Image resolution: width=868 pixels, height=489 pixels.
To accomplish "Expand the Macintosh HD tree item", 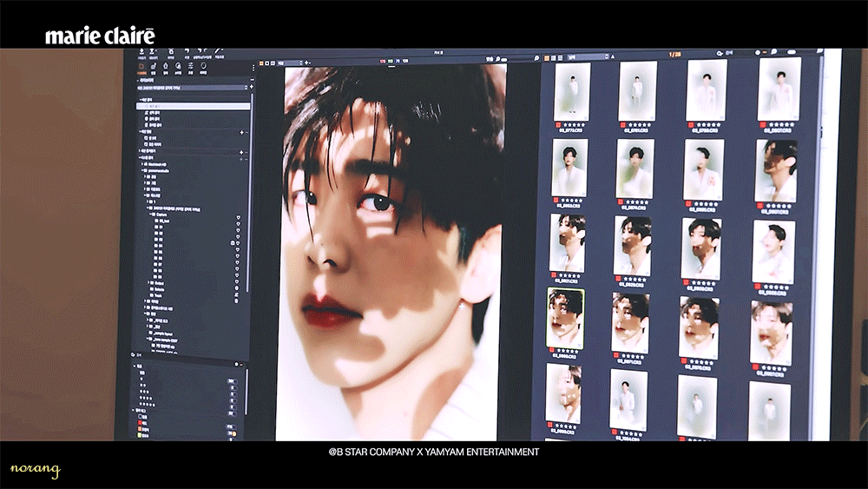I will [141, 164].
